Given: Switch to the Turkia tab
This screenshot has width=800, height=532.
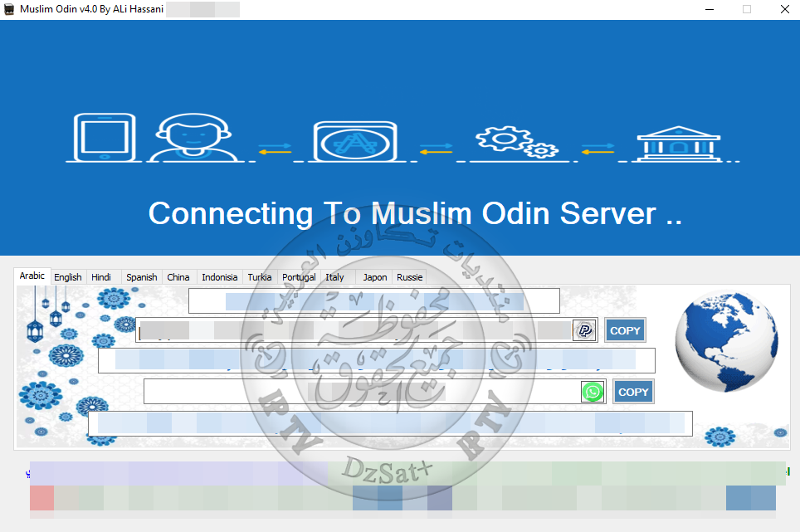Looking at the screenshot, I should pyautogui.click(x=260, y=277).
